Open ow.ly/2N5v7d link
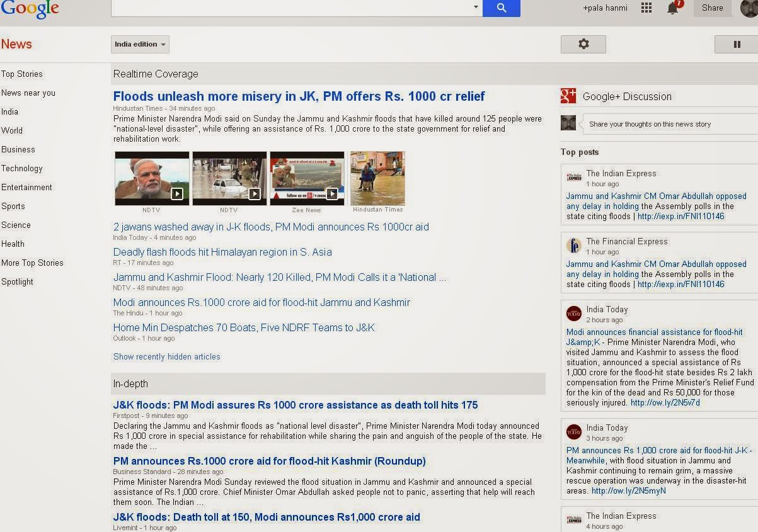Image resolution: width=758 pixels, height=532 pixels. (665, 402)
